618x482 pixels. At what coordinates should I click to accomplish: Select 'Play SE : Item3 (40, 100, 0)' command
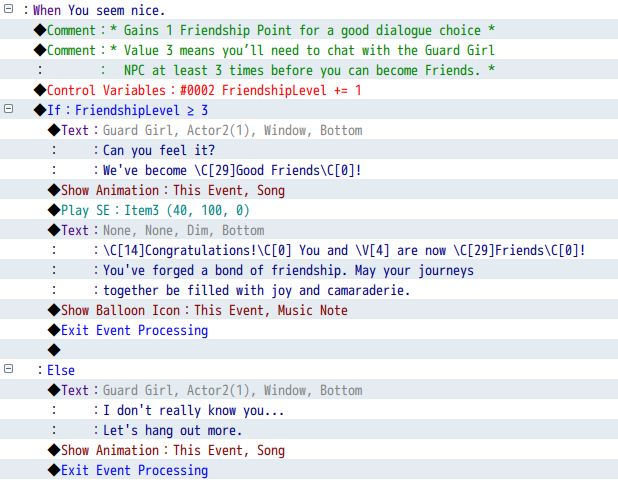tap(309, 210)
